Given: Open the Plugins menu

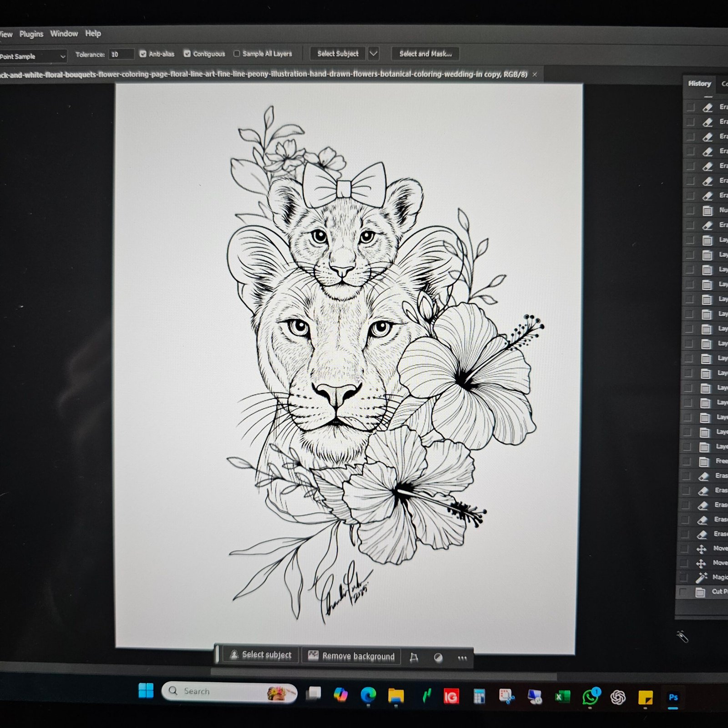Looking at the screenshot, I should coord(31,34).
